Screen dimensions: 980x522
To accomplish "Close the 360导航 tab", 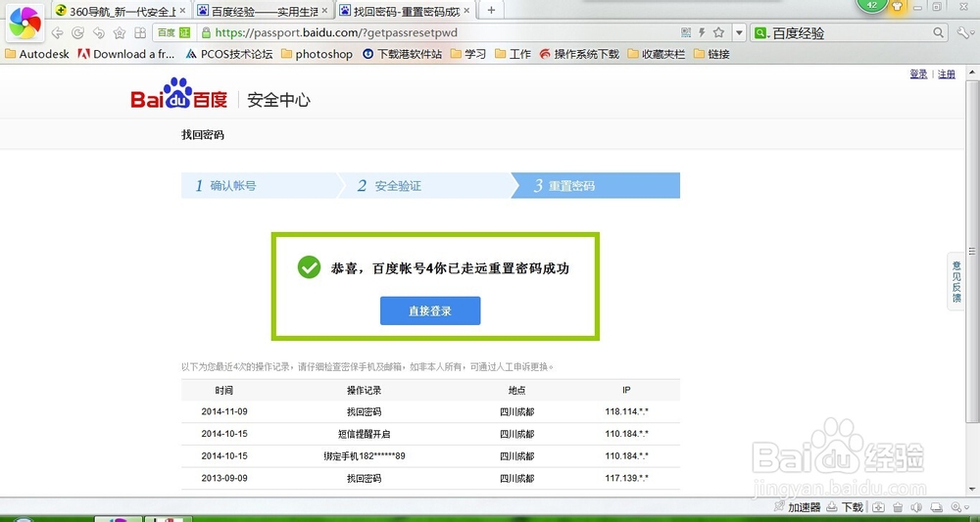I will click(182, 11).
